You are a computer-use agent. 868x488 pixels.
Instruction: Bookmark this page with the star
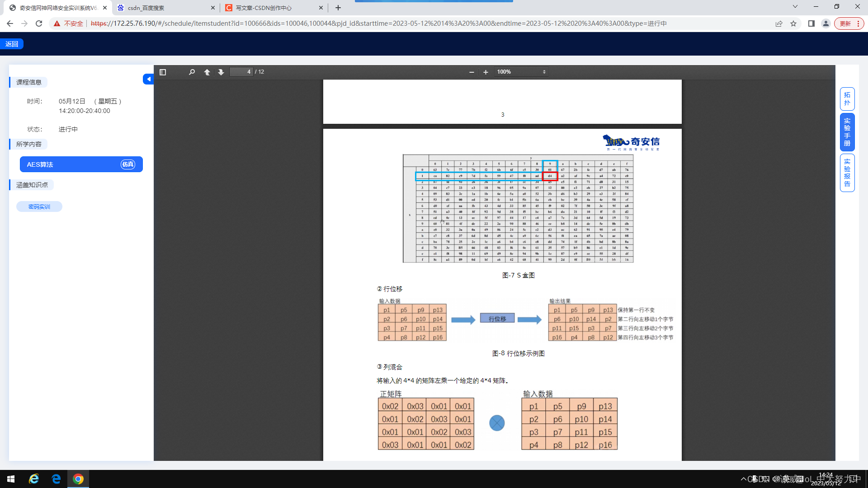(x=794, y=23)
